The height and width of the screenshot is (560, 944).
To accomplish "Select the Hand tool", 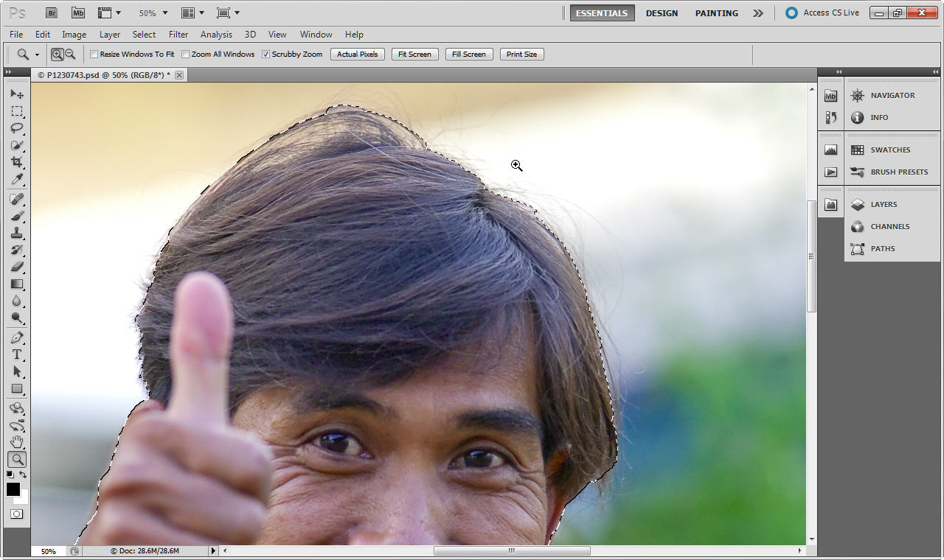I will [17, 442].
